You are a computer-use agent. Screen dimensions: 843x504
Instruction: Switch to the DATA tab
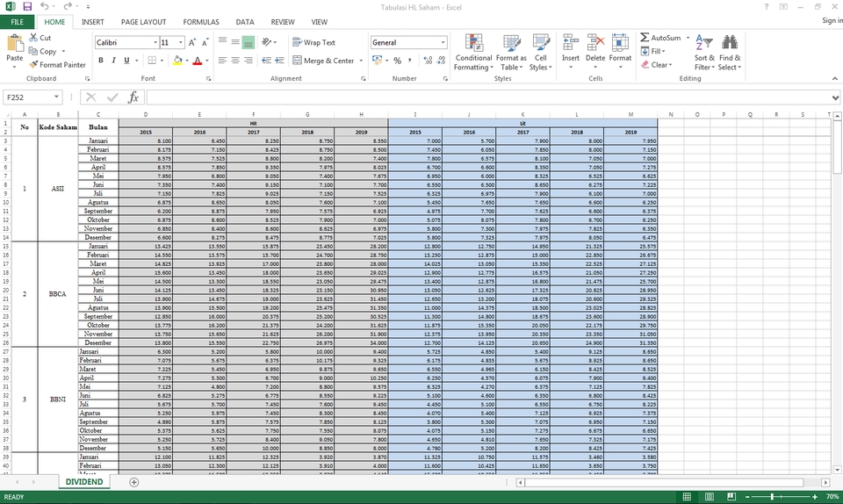point(245,22)
